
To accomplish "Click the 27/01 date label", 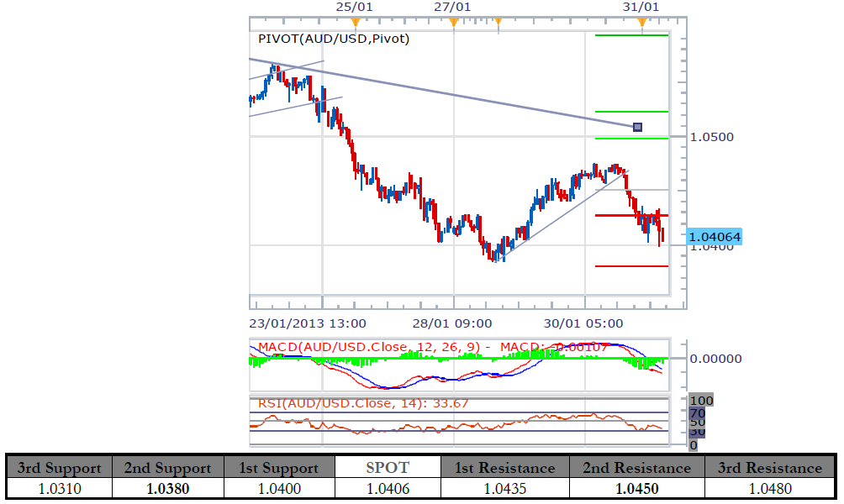I will pos(452,7).
